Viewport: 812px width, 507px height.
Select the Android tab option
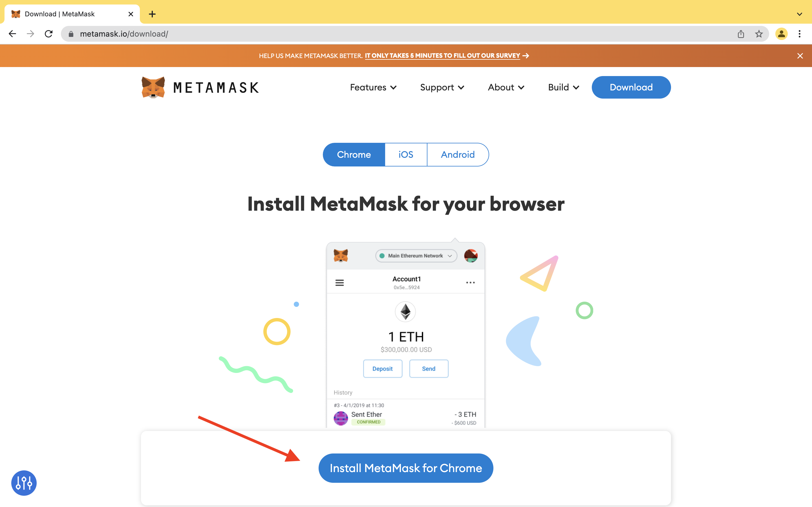[458, 154]
